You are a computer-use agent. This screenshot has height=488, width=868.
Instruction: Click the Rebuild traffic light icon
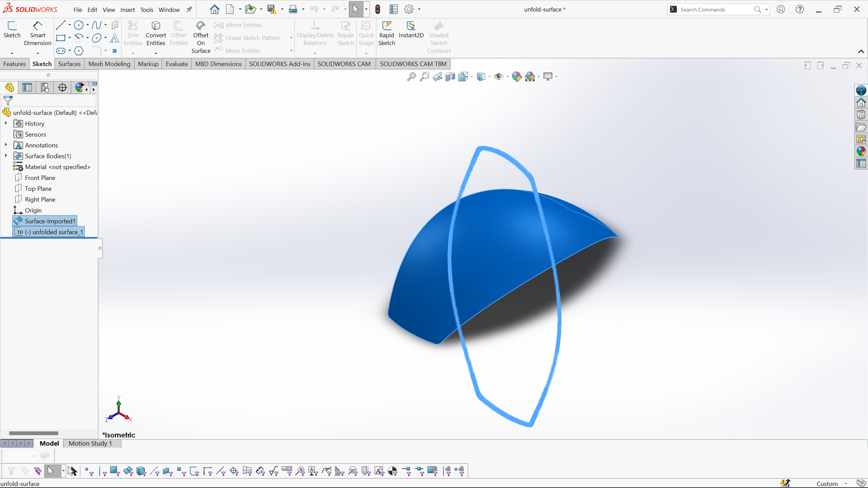click(x=378, y=9)
